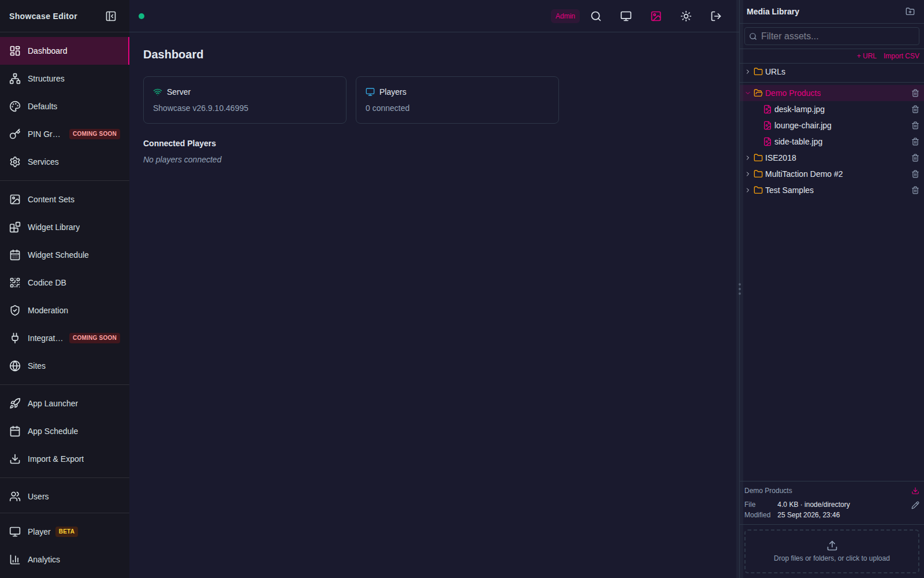
Task: Select side-table.jpg file
Action: [x=798, y=142]
